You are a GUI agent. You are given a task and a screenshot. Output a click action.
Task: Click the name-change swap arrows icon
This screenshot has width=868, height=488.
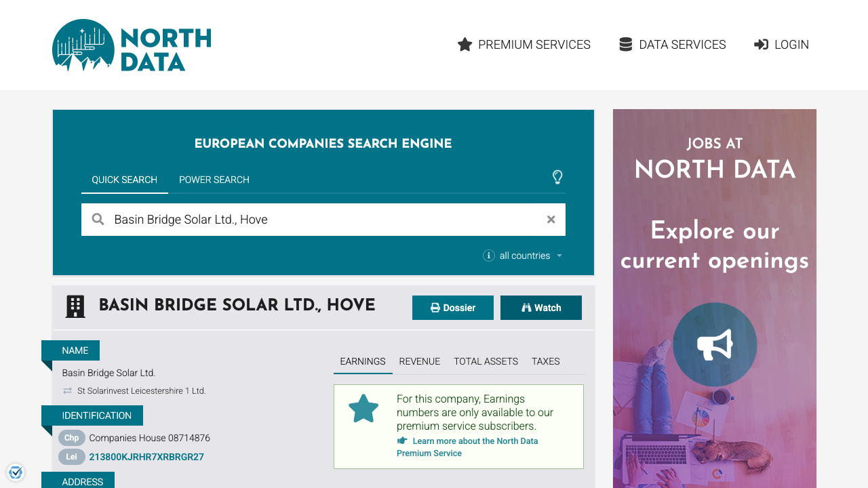(x=66, y=390)
